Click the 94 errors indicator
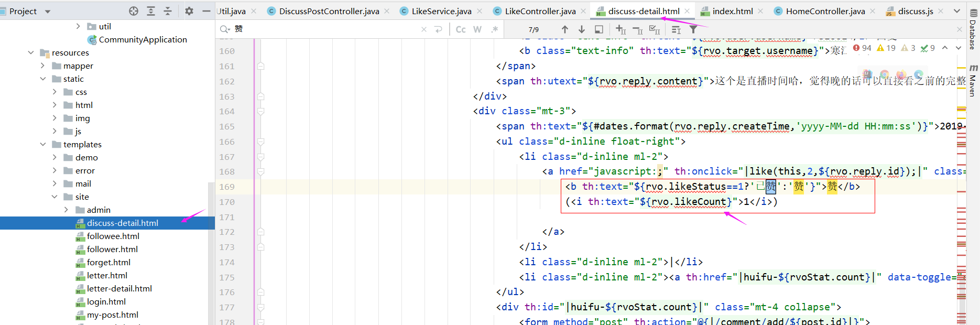Image resolution: width=980 pixels, height=325 pixels. (862, 48)
